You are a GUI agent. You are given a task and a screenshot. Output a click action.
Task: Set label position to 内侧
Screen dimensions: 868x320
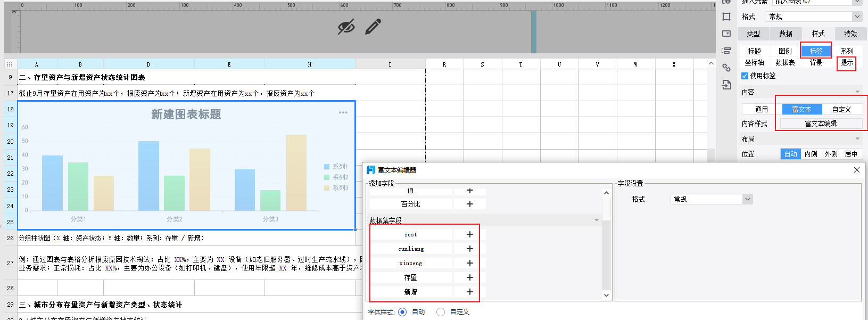coord(811,154)
